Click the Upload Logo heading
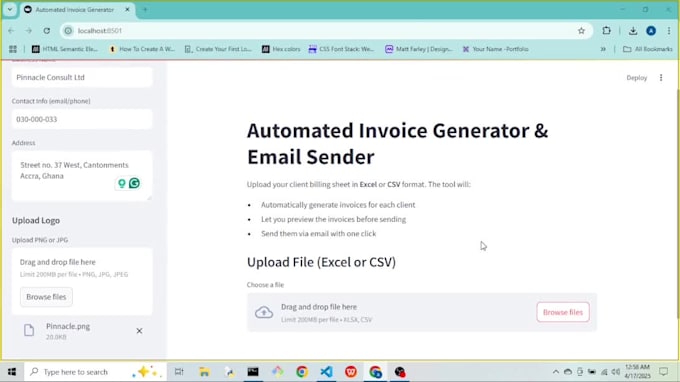680x382 pixels. (36, 220)
